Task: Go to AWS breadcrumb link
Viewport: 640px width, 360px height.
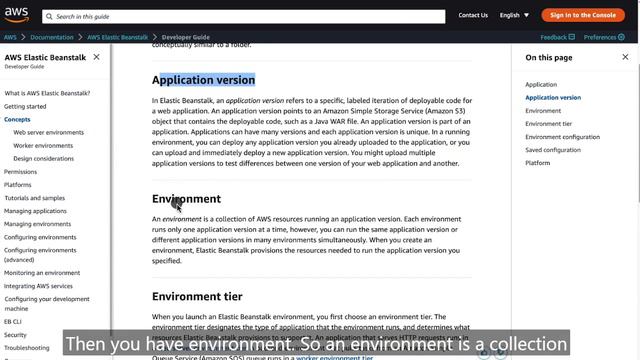Action: point(10,37)
